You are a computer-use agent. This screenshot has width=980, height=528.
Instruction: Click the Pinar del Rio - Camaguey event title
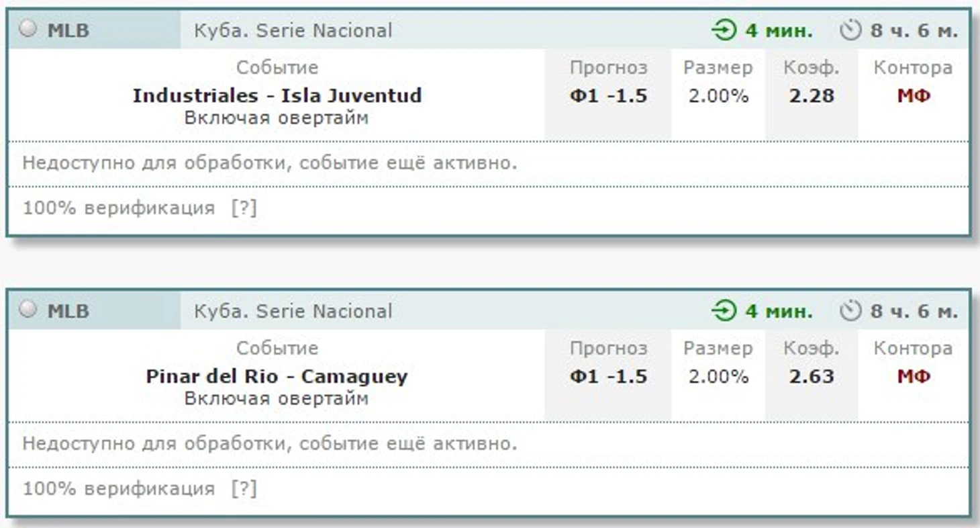277,376
